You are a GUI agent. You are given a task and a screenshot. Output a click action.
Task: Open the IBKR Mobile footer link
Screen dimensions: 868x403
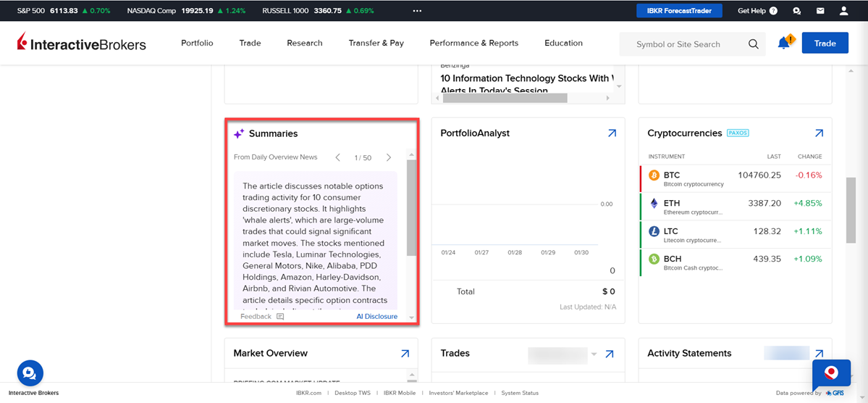[x=400, y=393]
